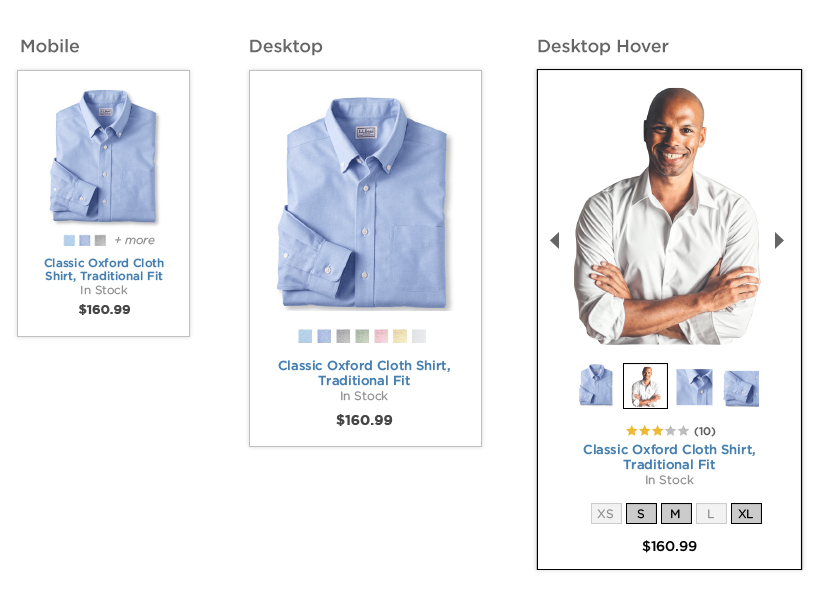Click the next image right arrow
This screenshot has height=610, width=820.
779,241
